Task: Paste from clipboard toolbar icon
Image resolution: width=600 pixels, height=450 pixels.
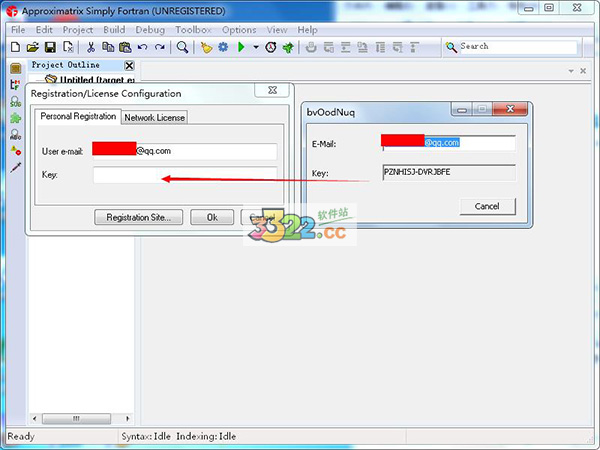Action: (x=125, y=47)
